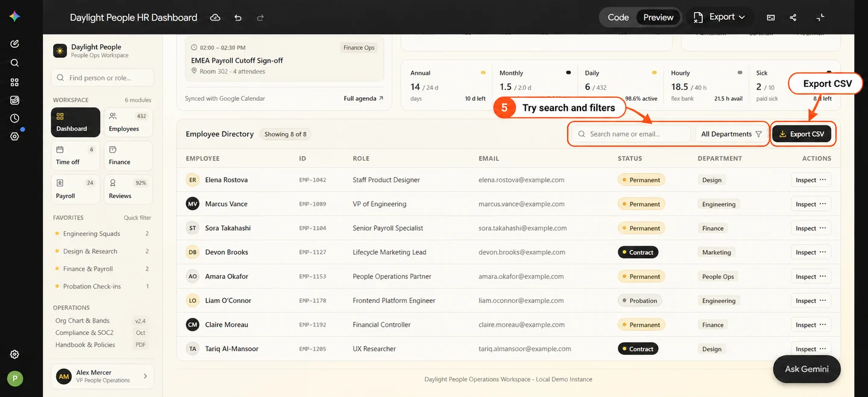Click the Daylight People sun logo
This screenshot has width=868, height=397.
pyautogui.click(x=60, y=51)
